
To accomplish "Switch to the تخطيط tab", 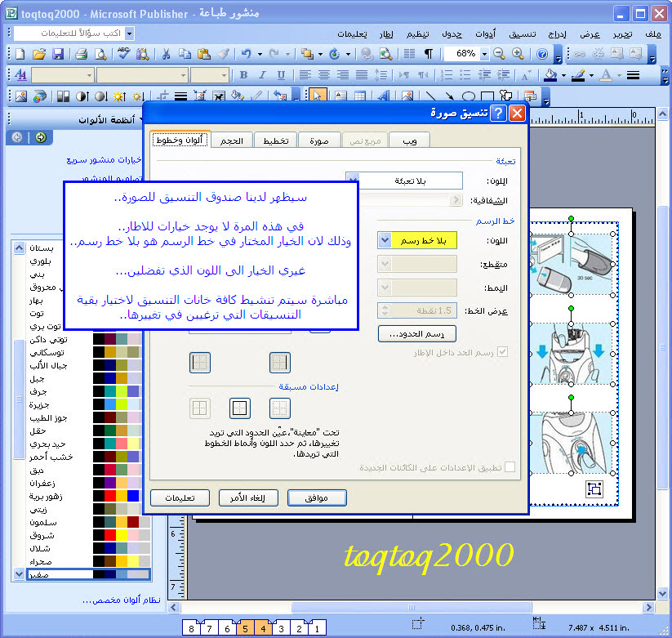I will [x=276, y=141].
